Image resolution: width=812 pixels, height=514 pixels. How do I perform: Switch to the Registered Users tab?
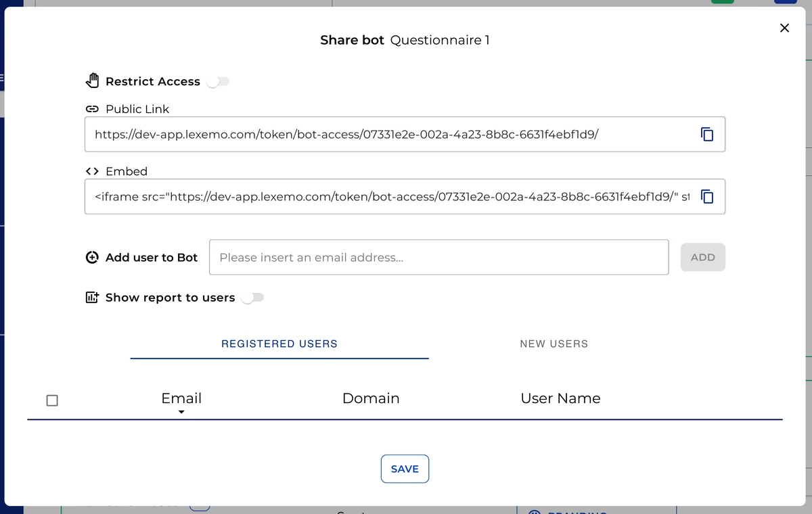pyautogui.click(x=279, y=344)
